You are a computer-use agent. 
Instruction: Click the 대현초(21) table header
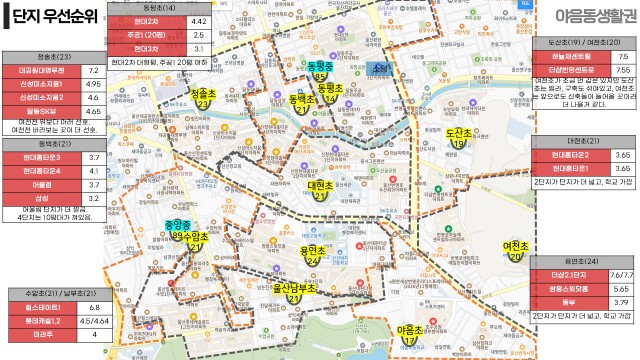pos(583,142)
